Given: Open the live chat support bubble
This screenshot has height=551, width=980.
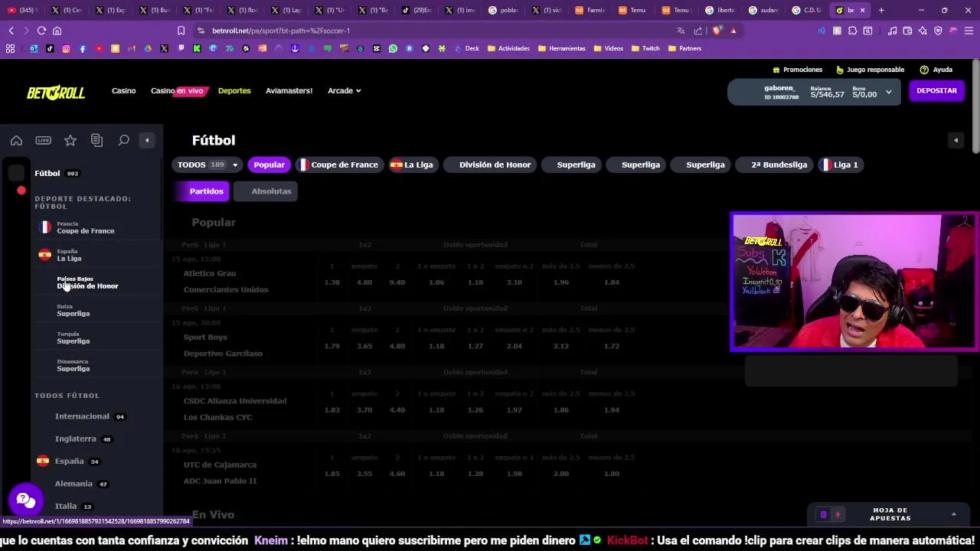Looking at the screenshot, I should pyautogui.click(x=25, y=500).
